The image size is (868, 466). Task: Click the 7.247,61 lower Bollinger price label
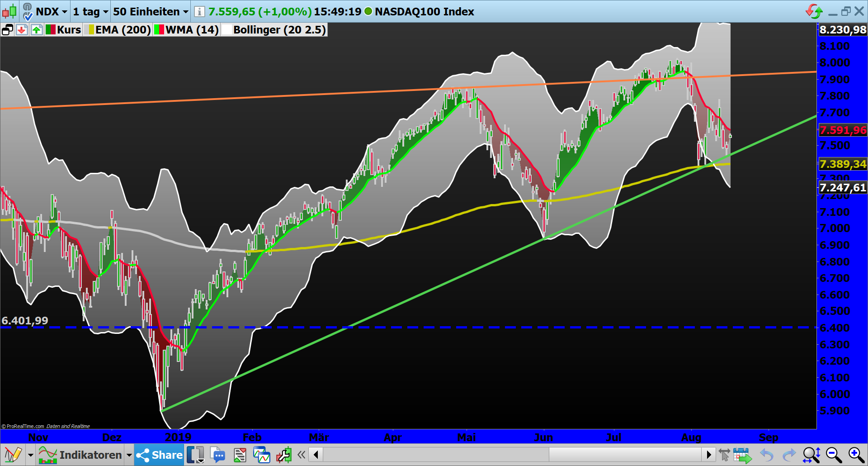843,187
